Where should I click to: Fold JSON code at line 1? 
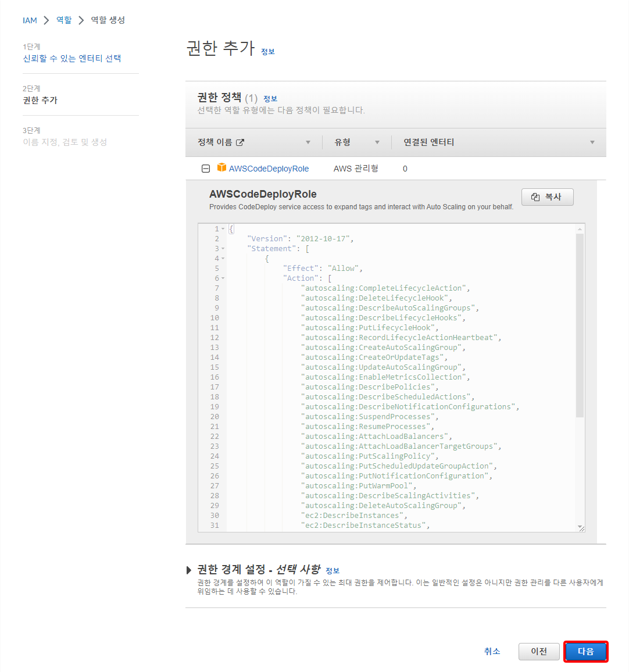(223, 229)
